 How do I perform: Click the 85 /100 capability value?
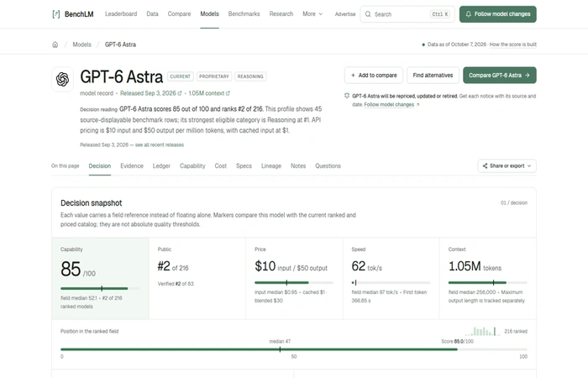click(78, 270)
